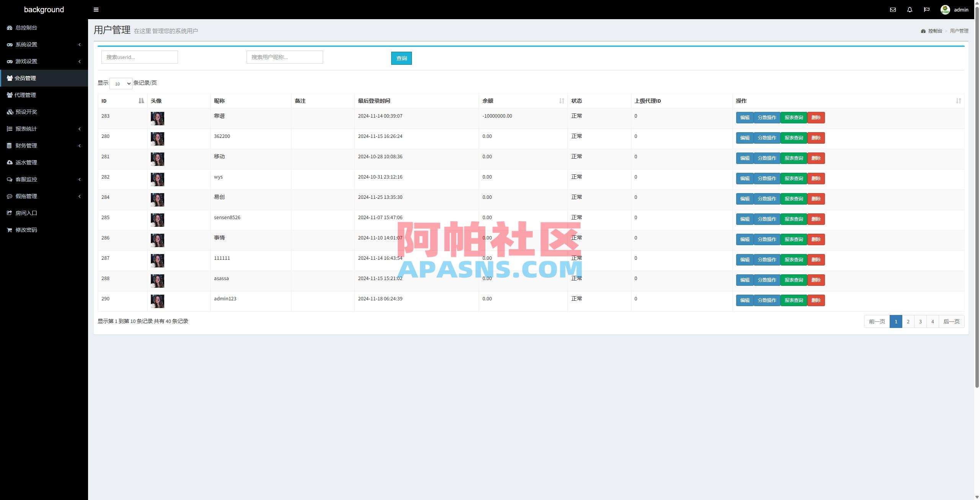Click the chat flag icon near admin avatar
980x500 pixels.
[x=927, y=10]
